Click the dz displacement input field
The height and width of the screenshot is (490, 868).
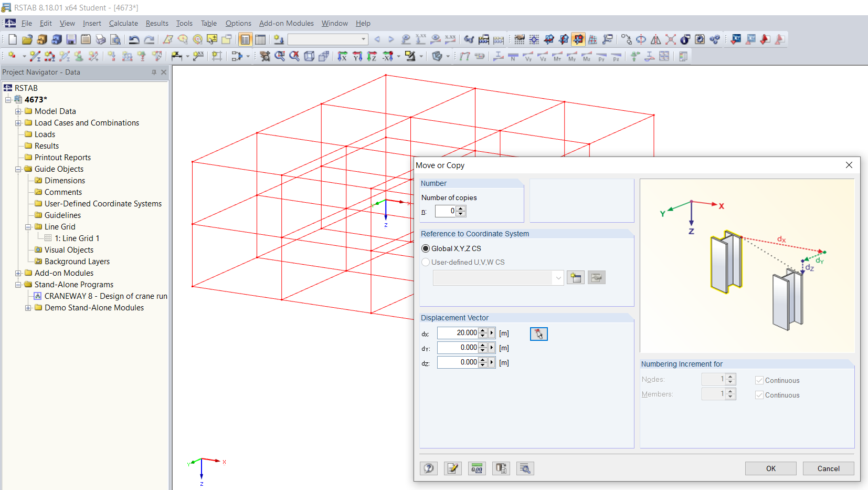pyautogui.click(x=458, y=362)
